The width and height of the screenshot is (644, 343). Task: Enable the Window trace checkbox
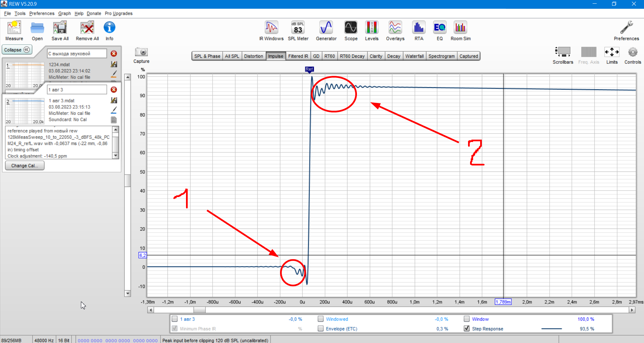467,319
